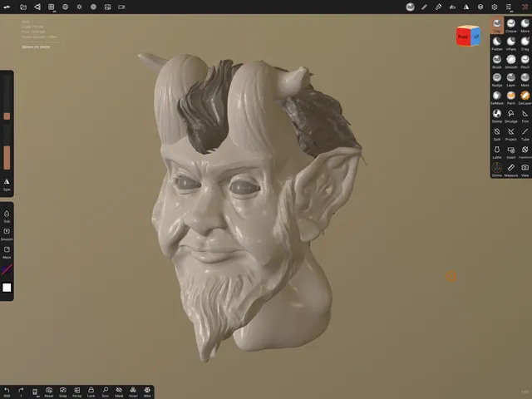This screenshot has height=399, width=532.
Task: Toggle Persp perspective camera mode
Action: coord(77,392)
